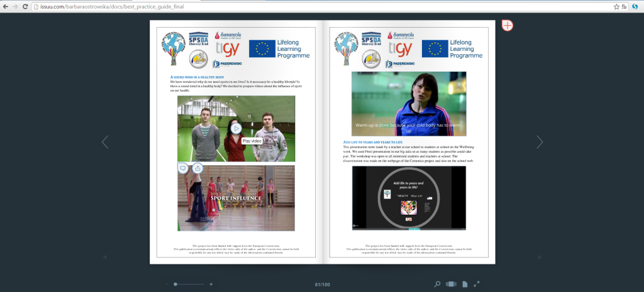The width and height of the screenshot is (644, 292).
Task: Click the red plus clip button beside the page
Action: 508,25
